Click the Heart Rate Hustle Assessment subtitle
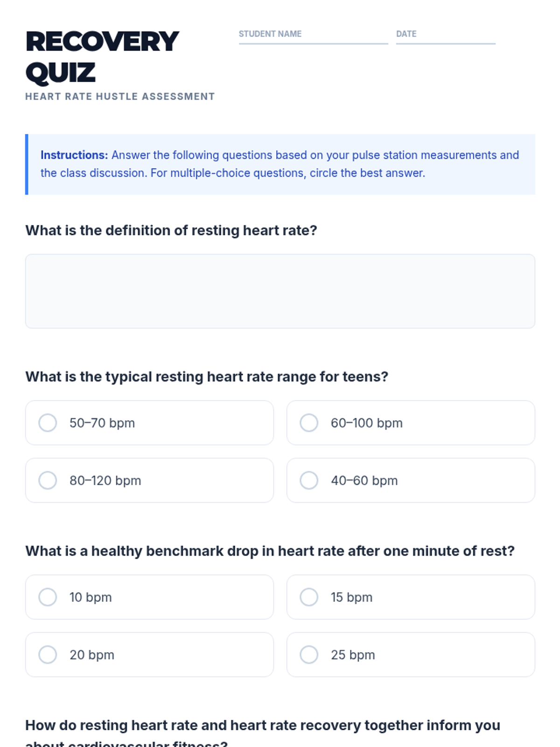Viewport: 560px width, 747px height. click(x=120, y=97)
